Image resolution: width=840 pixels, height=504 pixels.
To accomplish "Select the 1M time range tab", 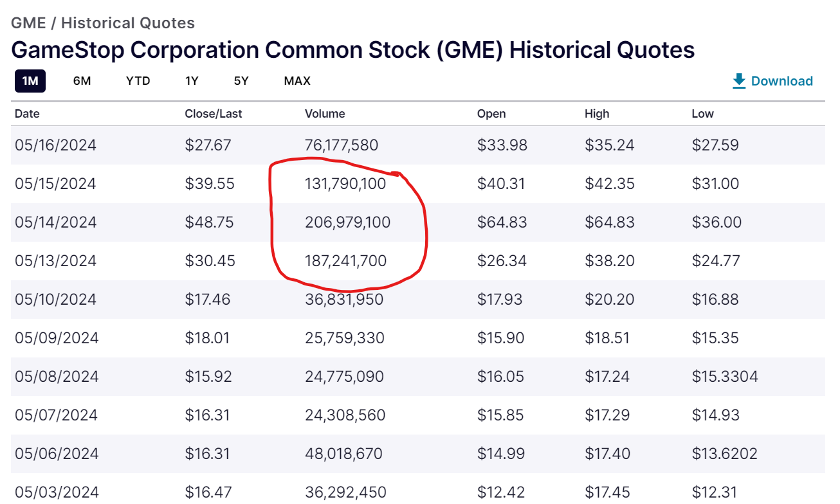I will pyautogui.click(x=30, y=81).
